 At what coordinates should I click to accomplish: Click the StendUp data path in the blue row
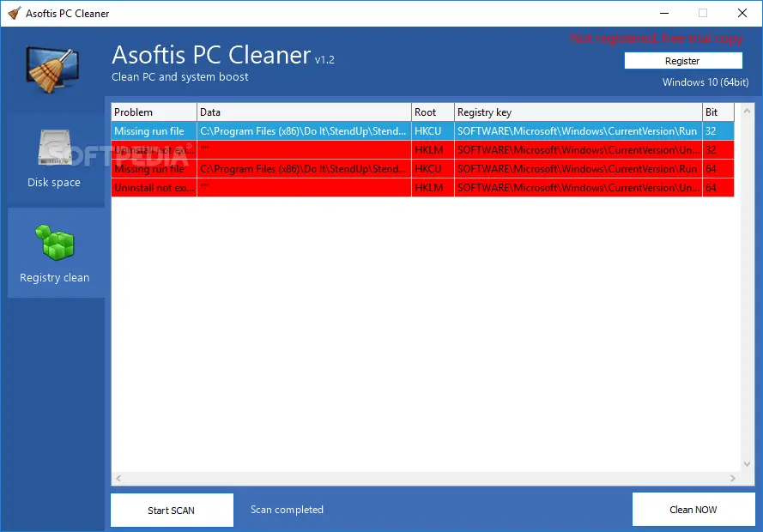304,131
